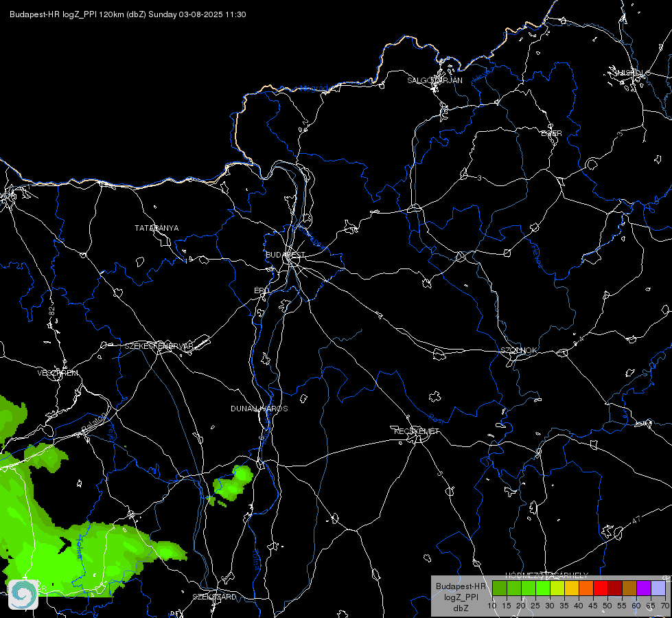
Task: Click road number 47 label
Action: tap(636, 520)
